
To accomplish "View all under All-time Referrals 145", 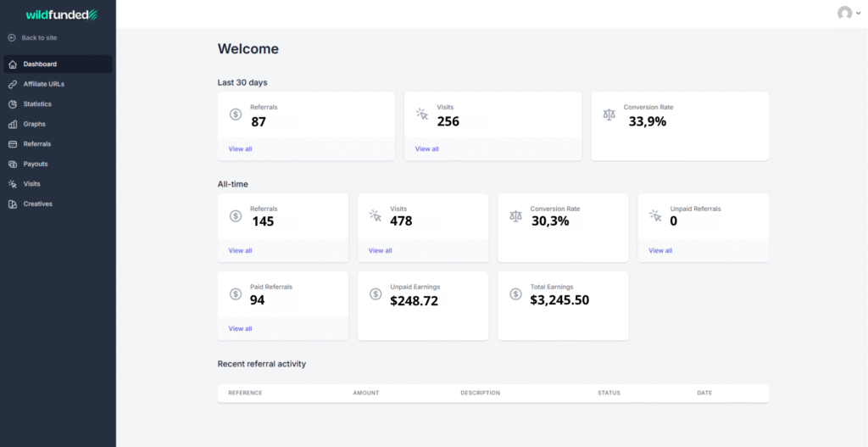I will click(240, 251).
